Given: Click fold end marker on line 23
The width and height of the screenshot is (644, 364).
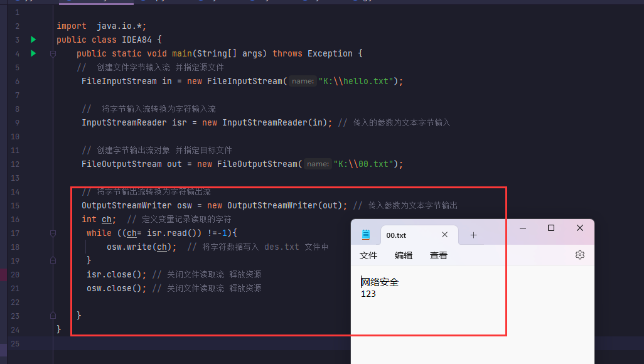Looking at the screenshot, I should coord(53,316).
